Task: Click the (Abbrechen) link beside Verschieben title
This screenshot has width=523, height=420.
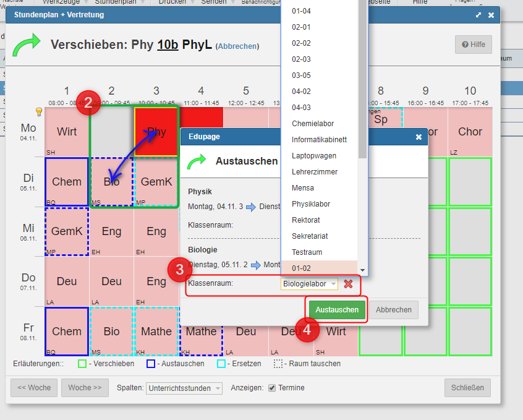Action: click(x=237, y=46)
